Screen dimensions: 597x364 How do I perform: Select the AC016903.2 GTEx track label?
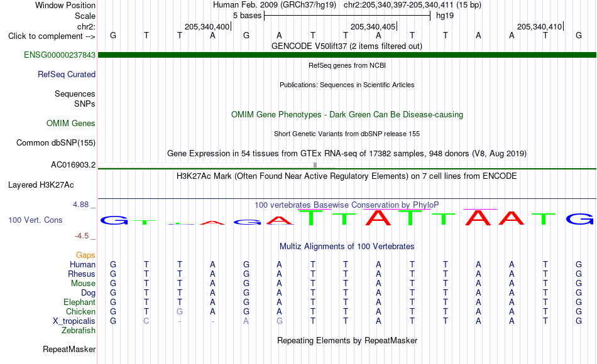[x=73, y=164]
